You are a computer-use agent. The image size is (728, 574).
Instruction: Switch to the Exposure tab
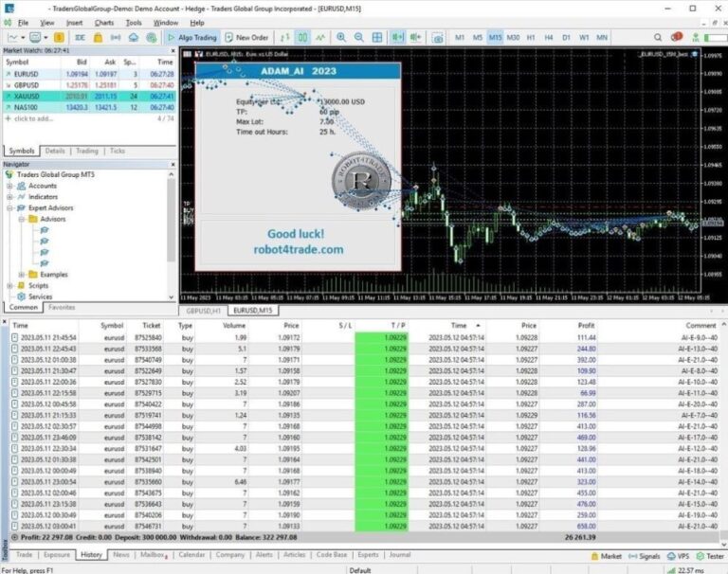click(56, 555)
